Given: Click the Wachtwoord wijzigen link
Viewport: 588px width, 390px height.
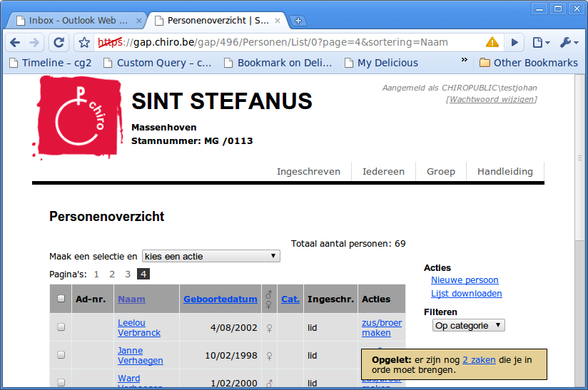Looking at the screenshot, I should coord(491,99).
